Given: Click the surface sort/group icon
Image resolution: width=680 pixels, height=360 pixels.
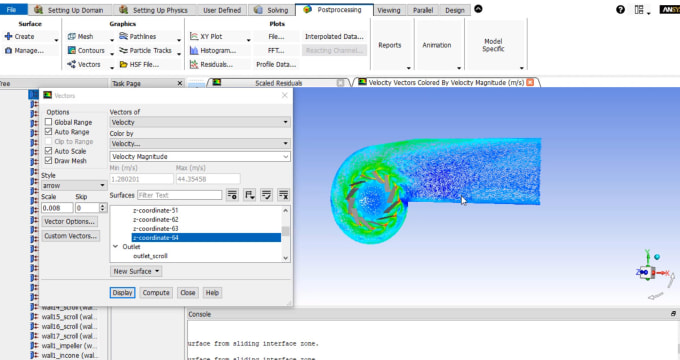Looking at the screenshot, I should click(x=249, y=195).
